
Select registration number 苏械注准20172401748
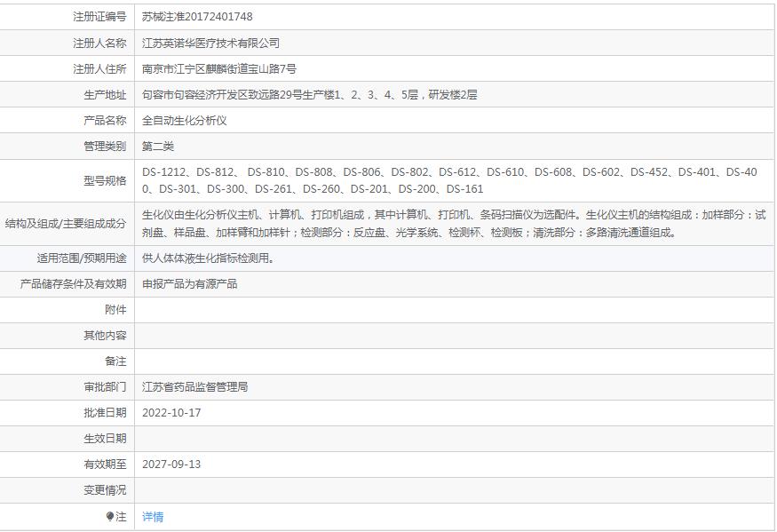coord(197,17)
